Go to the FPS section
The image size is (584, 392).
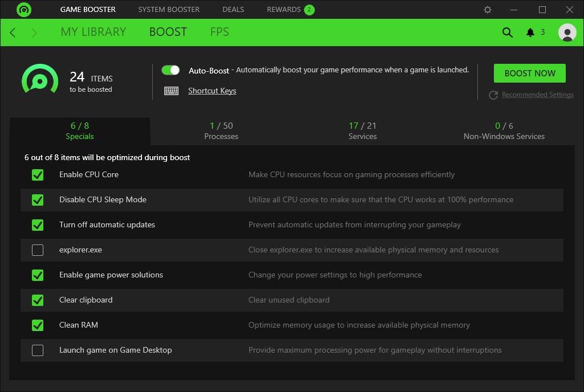(220, 32)
